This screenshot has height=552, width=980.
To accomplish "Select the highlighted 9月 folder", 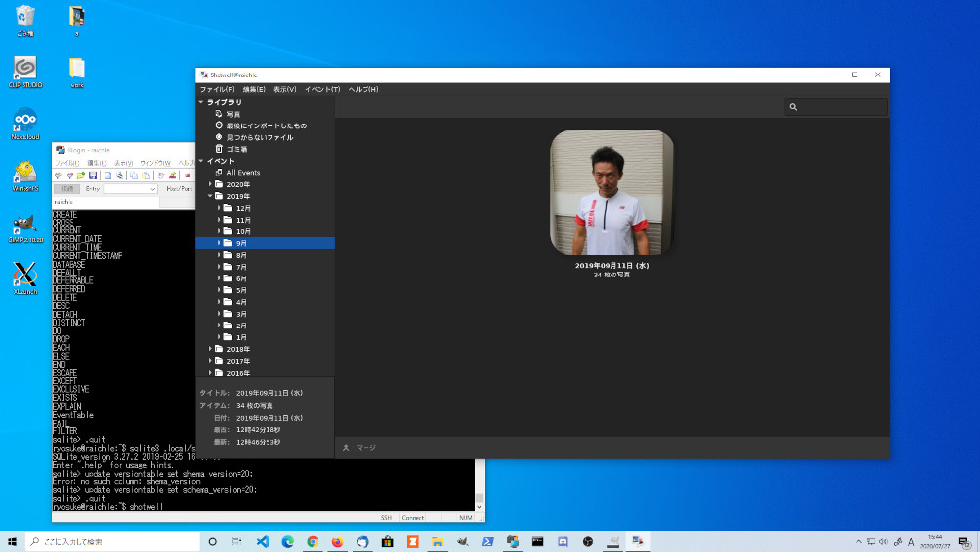I will click(265, 243).
